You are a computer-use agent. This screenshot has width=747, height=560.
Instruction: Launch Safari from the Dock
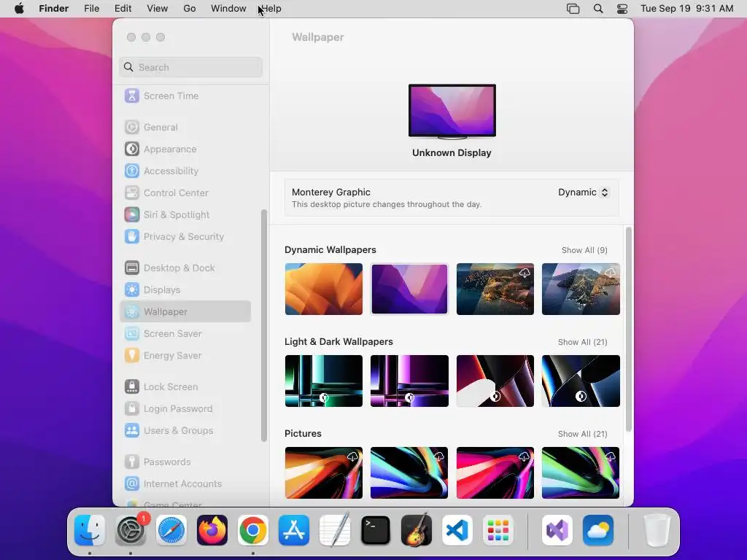pyautogui.click(x=171, y=530)
